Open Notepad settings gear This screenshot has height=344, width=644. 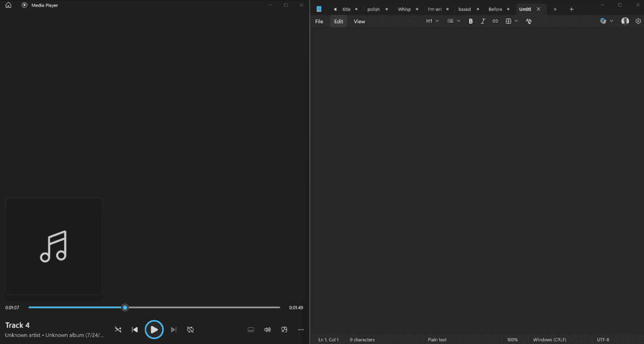pyautogui.click(x=638, y=21)
